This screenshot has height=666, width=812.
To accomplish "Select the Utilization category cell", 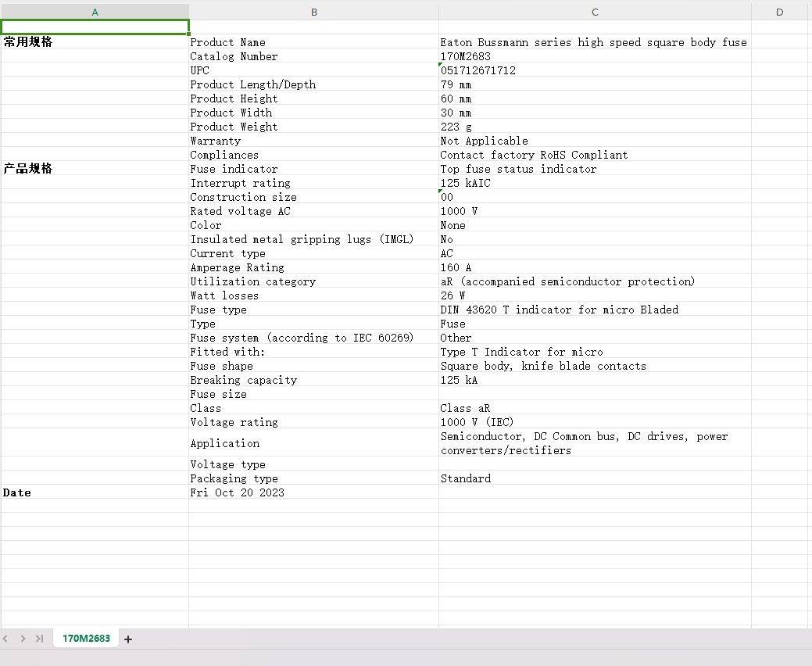I will click(314, 281).
